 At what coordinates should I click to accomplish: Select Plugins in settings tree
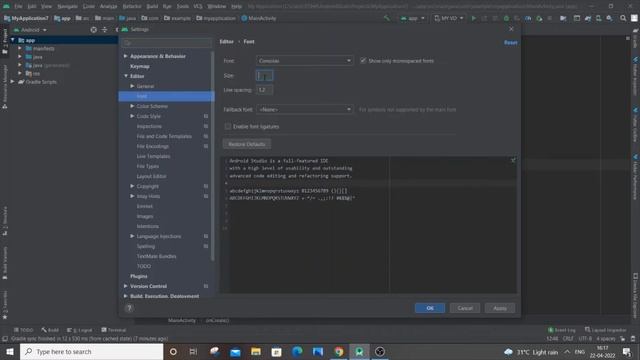coord(138,276)
